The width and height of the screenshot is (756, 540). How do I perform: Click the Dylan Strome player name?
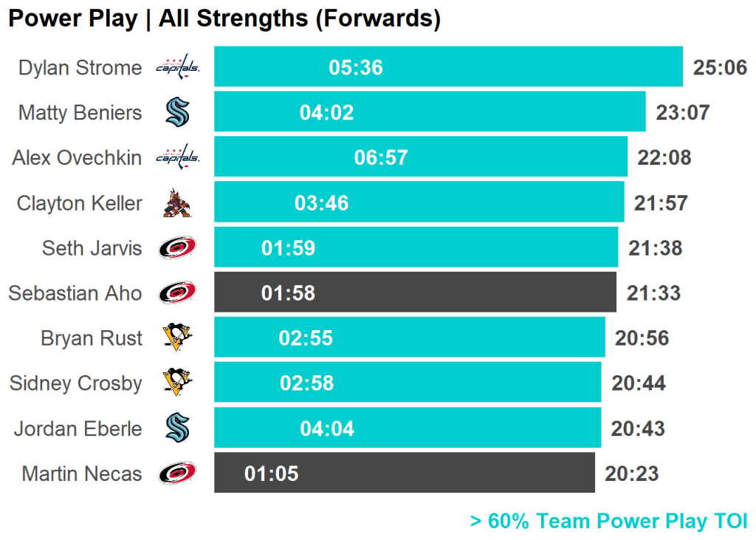click(x=80, y=68)
